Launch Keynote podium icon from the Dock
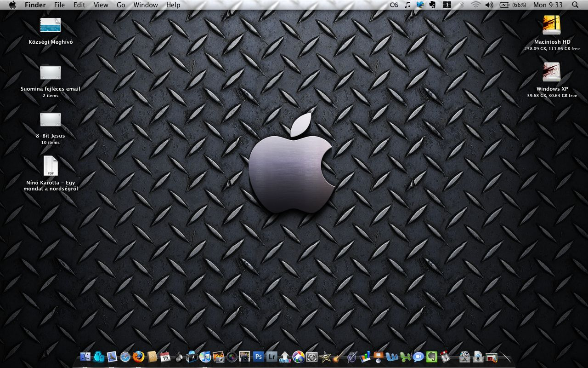Viewport: 588px width, 368px height. point(379,357)
